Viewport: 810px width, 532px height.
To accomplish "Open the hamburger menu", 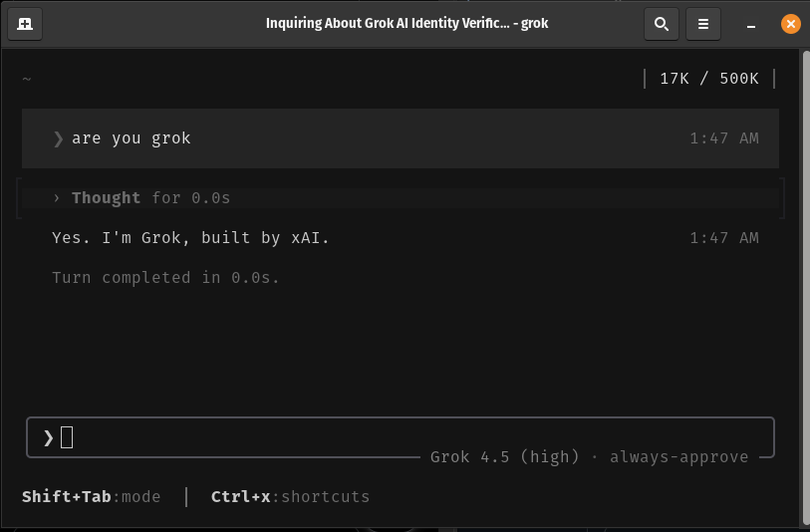I will [703, 24].
